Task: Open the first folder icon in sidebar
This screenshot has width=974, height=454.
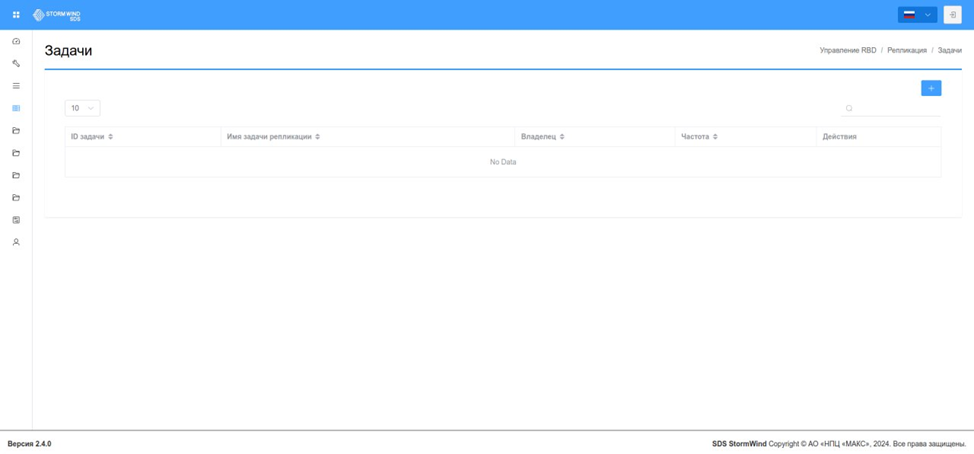Action: tap(16, 130)
